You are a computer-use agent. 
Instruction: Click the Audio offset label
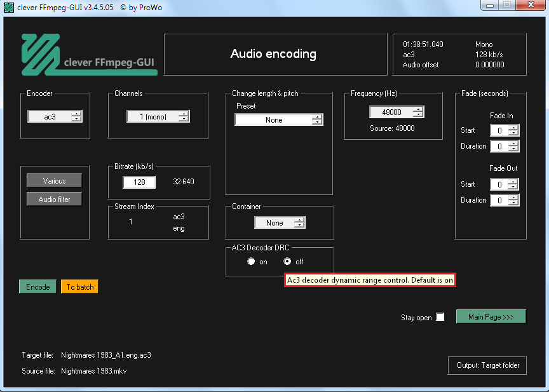pyautogui.click(x=421, y=65)
